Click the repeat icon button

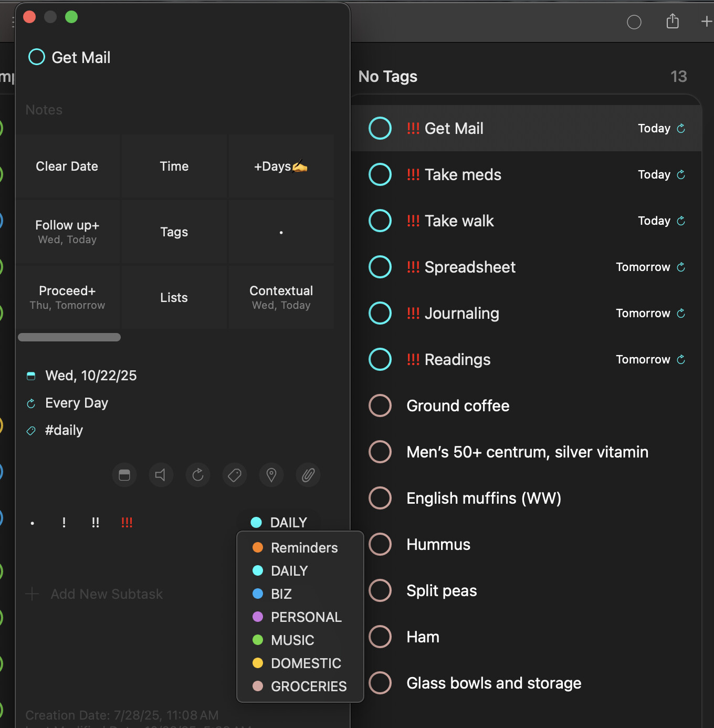click(x=198, y=475)
